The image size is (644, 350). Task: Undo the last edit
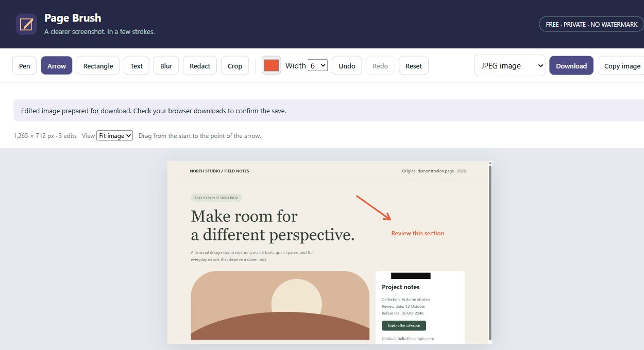(347, 66)
